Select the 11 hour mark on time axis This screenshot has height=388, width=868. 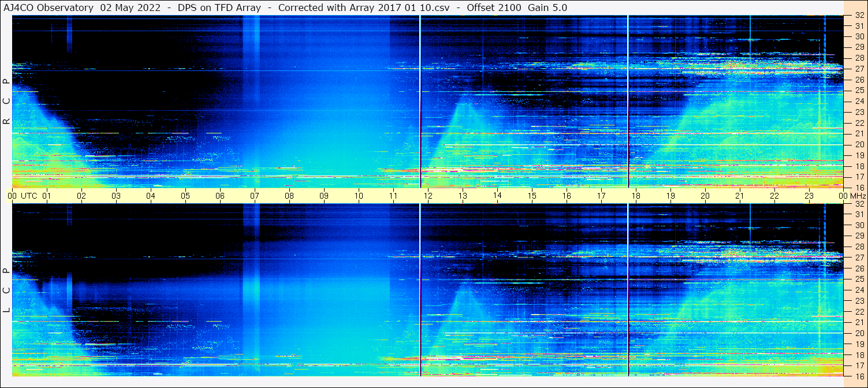pyautogui.click(x=393, y=196)
